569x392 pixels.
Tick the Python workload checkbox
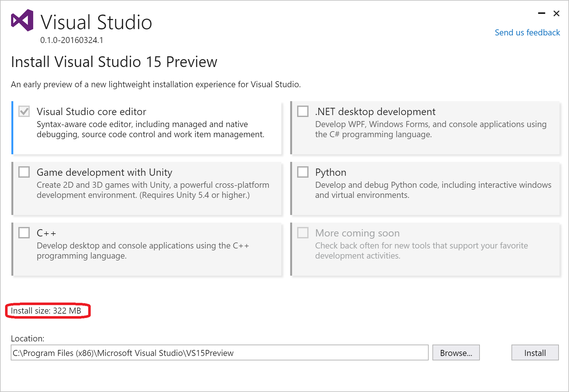(303, 172)
